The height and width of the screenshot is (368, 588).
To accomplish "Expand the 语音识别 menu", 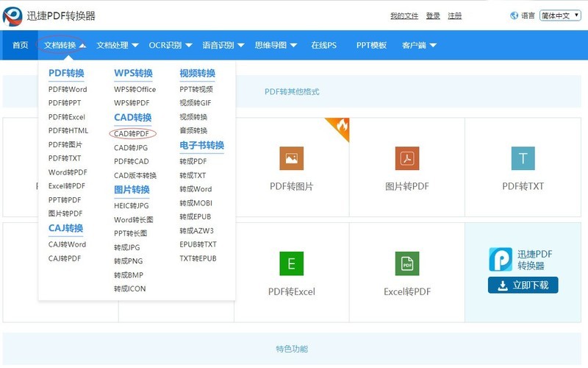I will tap(223, 45).
